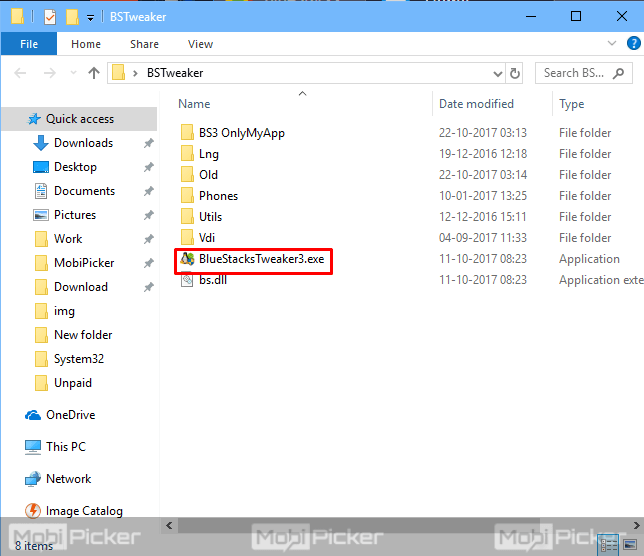This screenshot has height=556, width=644.
Task: Click the Properties checkmark icon in title bar
Action: 50,17
